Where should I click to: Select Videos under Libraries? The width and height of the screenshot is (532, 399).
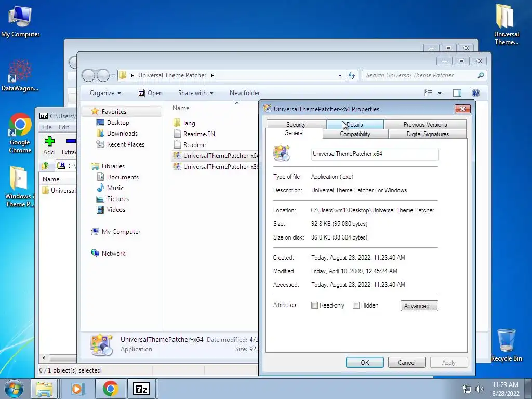click(111, 210)
